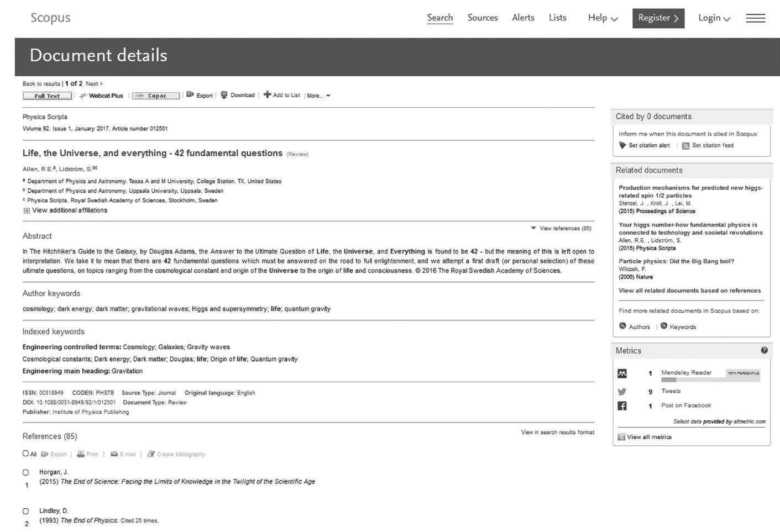Viewport: 780px width, 532px height.
Task: Click the View all metrics icon
Action: 621,437
